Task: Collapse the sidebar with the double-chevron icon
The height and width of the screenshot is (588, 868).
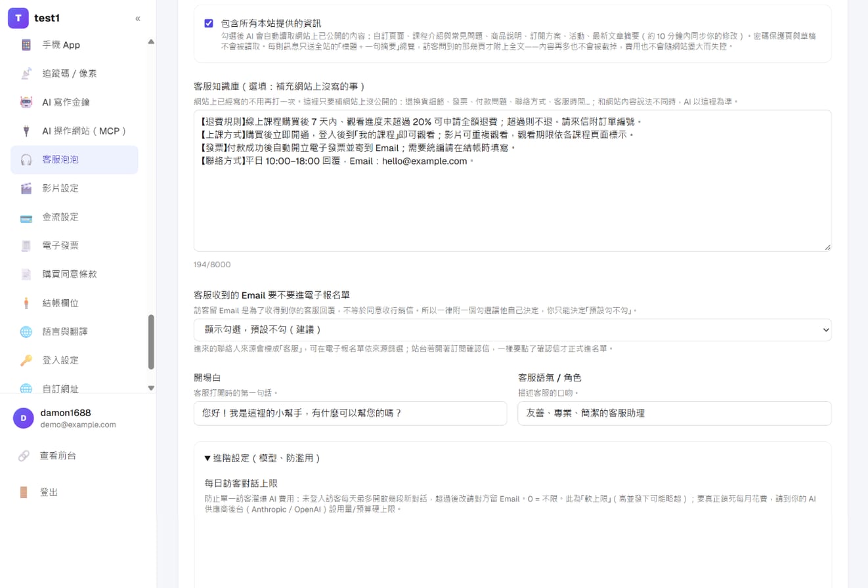Action: pos(138,18)
